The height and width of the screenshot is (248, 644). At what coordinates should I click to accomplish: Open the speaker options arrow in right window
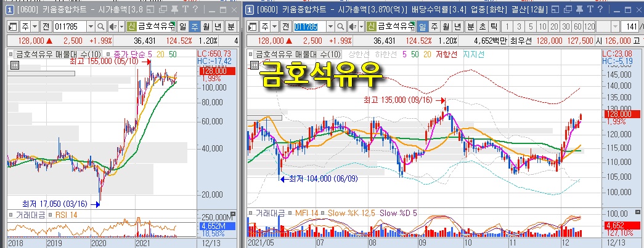tap(361, 27)
